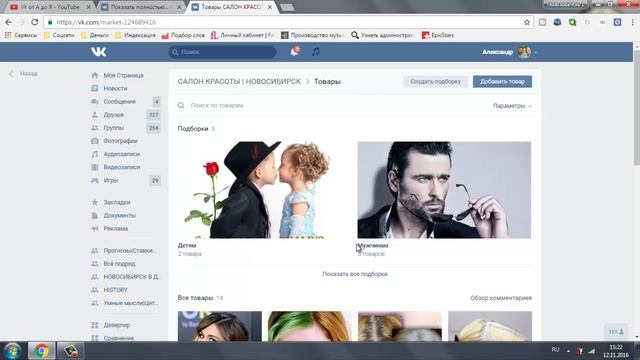Open the EpicStars bookmark
The height and width of the screenshot is (360, 640).
(x=438, y=35)
